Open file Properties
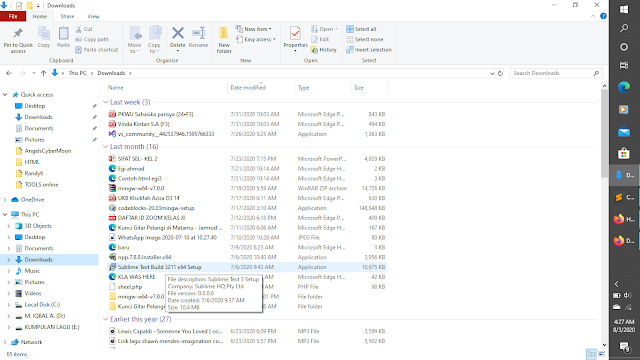 (295, 39)
